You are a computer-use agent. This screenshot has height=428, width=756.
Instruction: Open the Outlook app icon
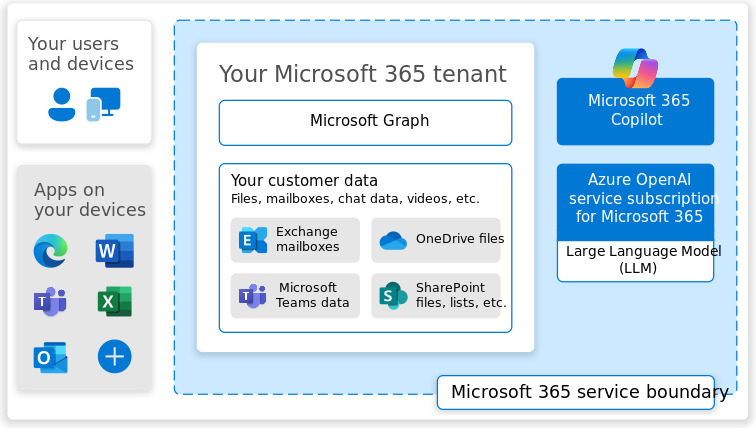(x=50, y=356)
